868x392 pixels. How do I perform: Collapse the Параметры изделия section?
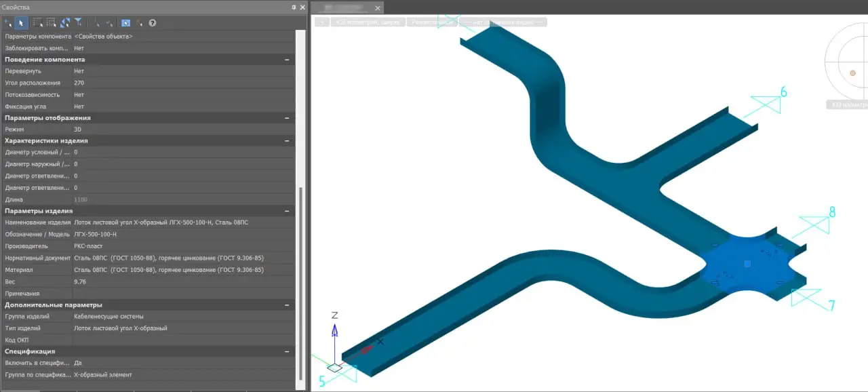click(287, 211)
